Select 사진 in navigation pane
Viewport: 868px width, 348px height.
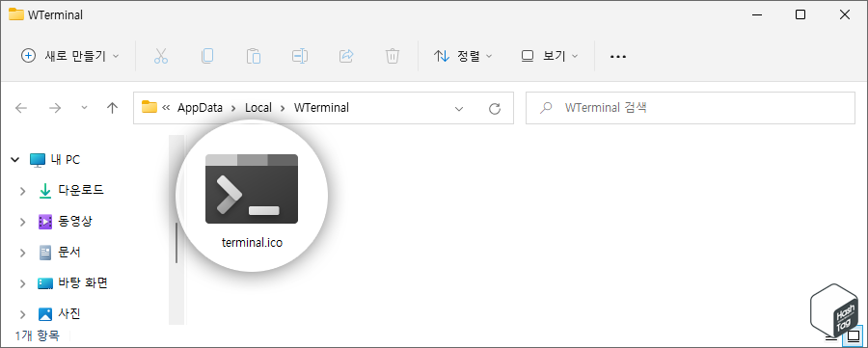point(60,315)
